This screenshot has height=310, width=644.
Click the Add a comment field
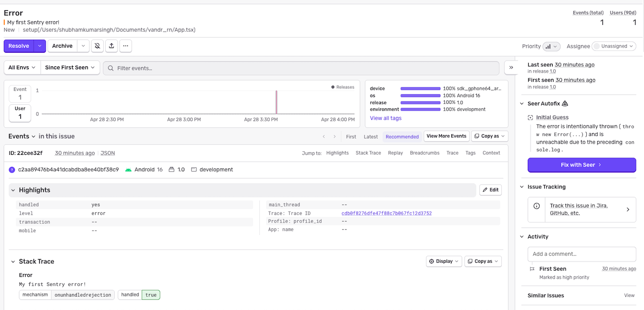click(582, 254)
